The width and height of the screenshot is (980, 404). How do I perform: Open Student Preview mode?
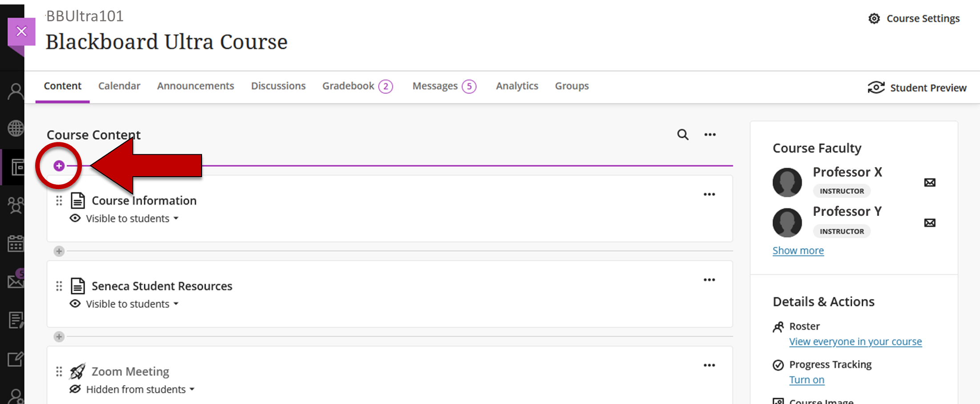917,88
